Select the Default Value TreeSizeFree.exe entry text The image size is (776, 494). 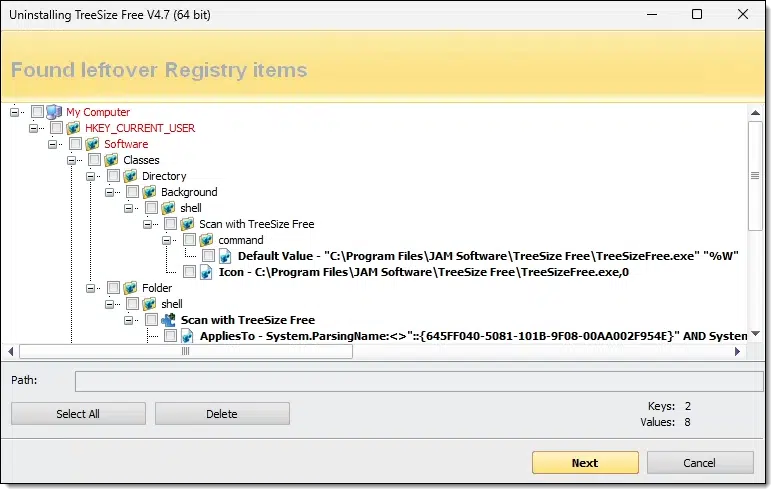(x=488, y=256)
